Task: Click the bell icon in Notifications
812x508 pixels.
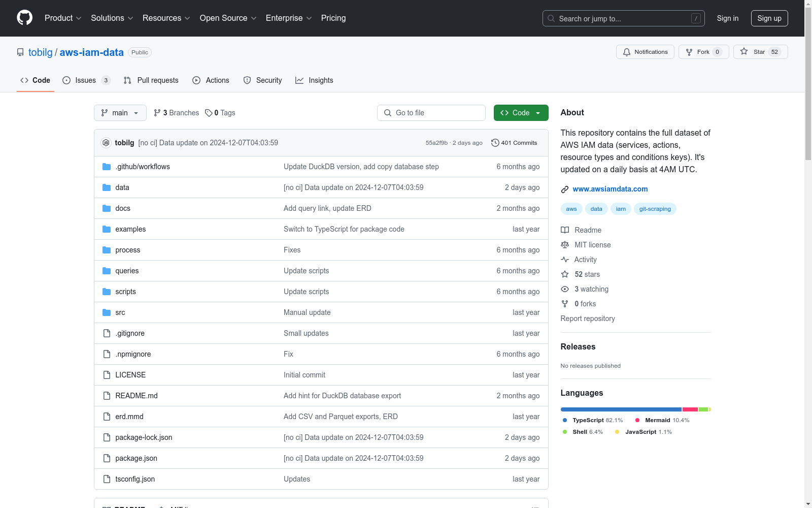Action: [x=627, y=52]
